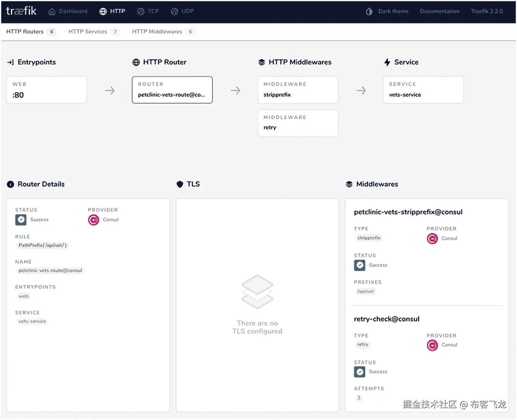Click the retry type chip
The image size is (517, 420).
(362, 345)
